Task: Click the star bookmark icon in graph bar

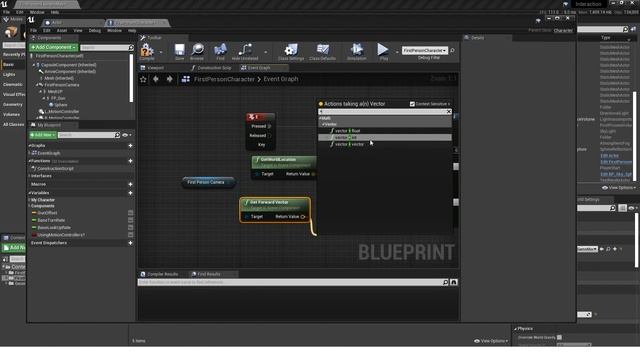Action: pyautogui.click(x=143, y=80)
